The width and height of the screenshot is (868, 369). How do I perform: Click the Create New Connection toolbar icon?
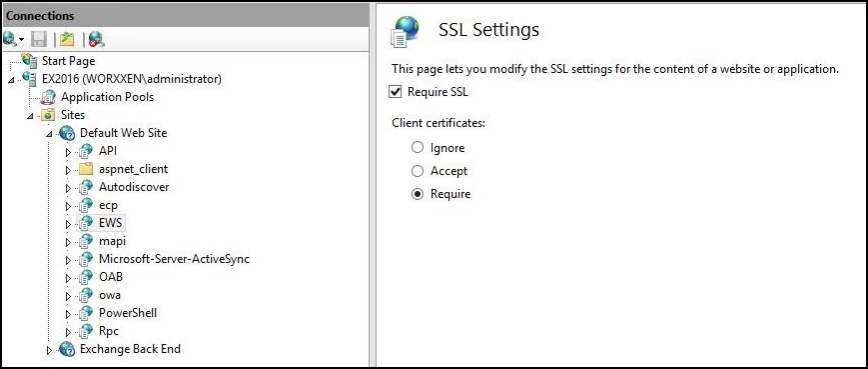click(10, 39)
